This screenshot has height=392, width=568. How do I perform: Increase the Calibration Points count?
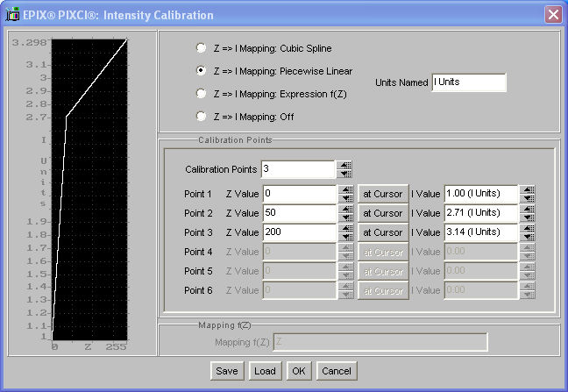[344, 165]
